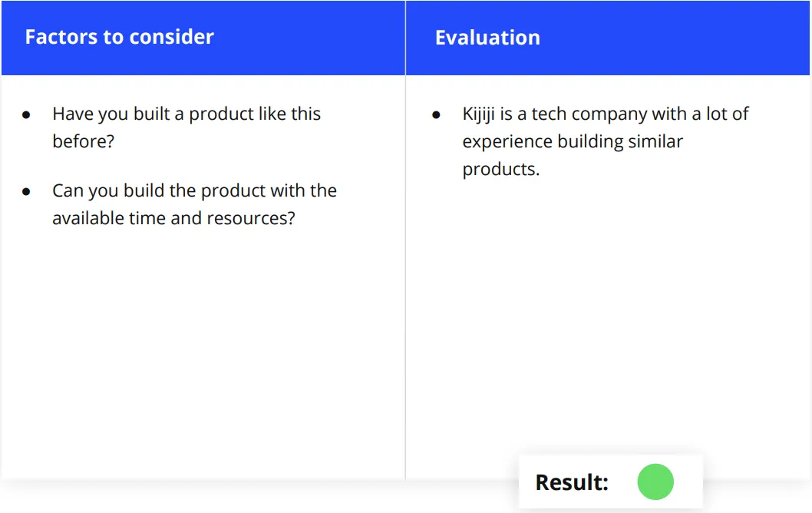Viewport: 812px width, 513px height.
Task: Click blue header area right of 'Evaluation'
Action: tap(673, 38)
